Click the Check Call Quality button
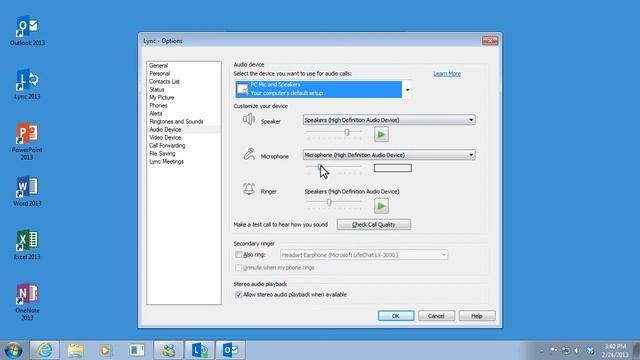This screenshot has height=360, width=640. coord(373,224)
